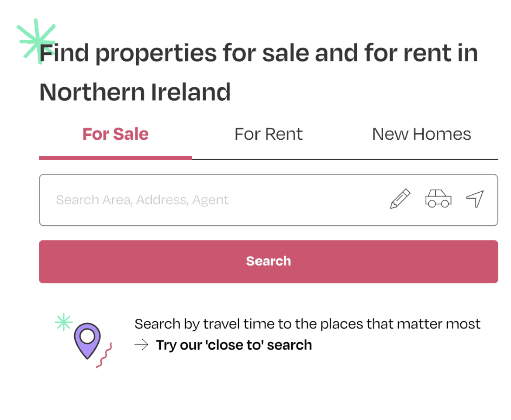Click the 'Find properties for sale' heading line
This screenshot has width=511, height=420.
click(259, 53)
